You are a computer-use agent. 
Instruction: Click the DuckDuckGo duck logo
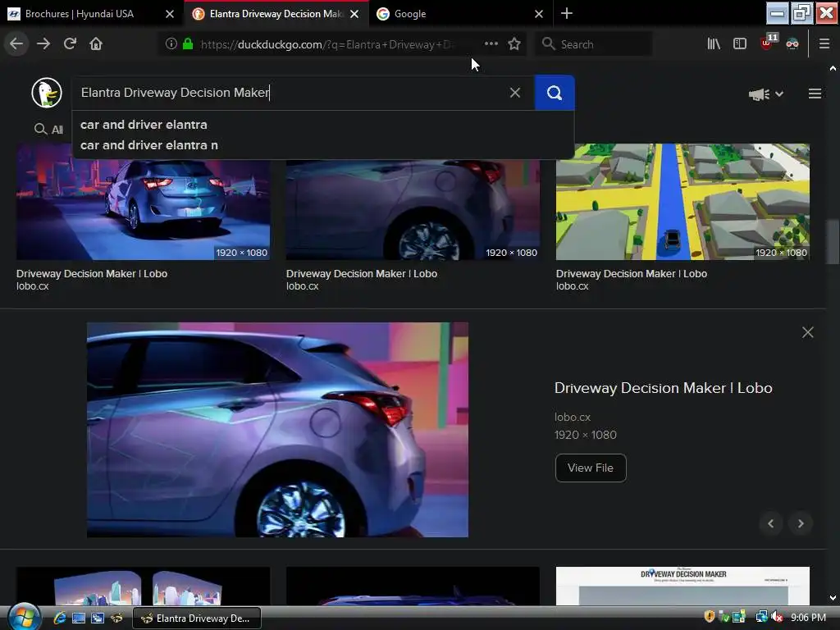[x=47, y=93]
